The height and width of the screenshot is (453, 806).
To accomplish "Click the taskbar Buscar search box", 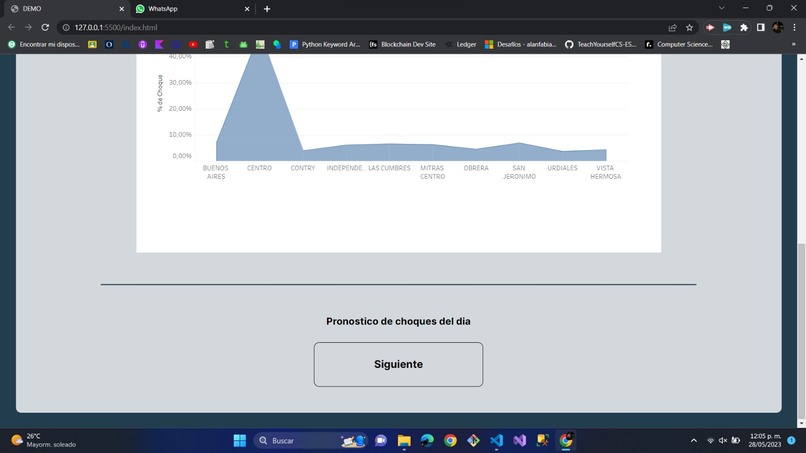I will click(x=310, y=441).
